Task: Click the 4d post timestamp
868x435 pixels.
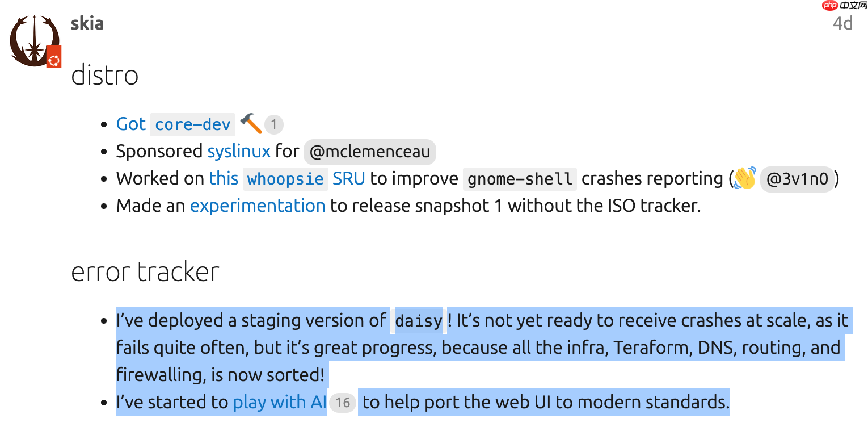Action: (x=842, y=23)
